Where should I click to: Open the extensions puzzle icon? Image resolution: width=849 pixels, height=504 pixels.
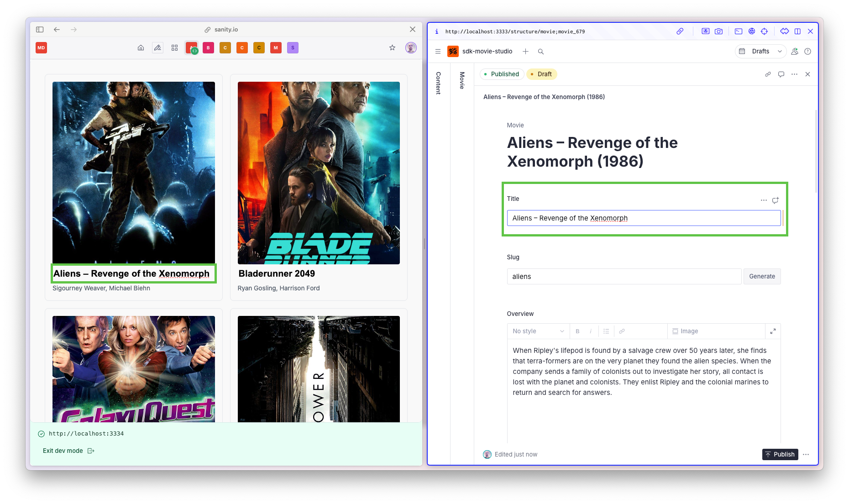coord(784,31)
